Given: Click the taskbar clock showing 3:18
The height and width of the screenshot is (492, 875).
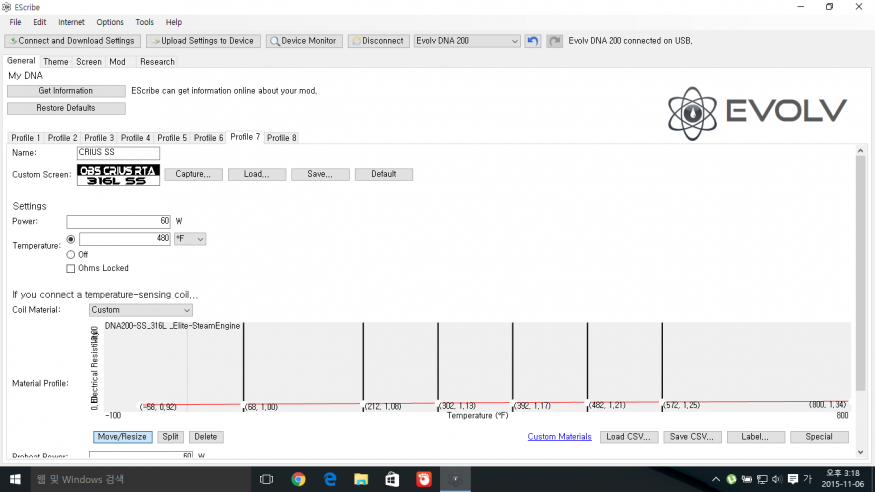Looking at the screenshot, I should tap(843, 479).
